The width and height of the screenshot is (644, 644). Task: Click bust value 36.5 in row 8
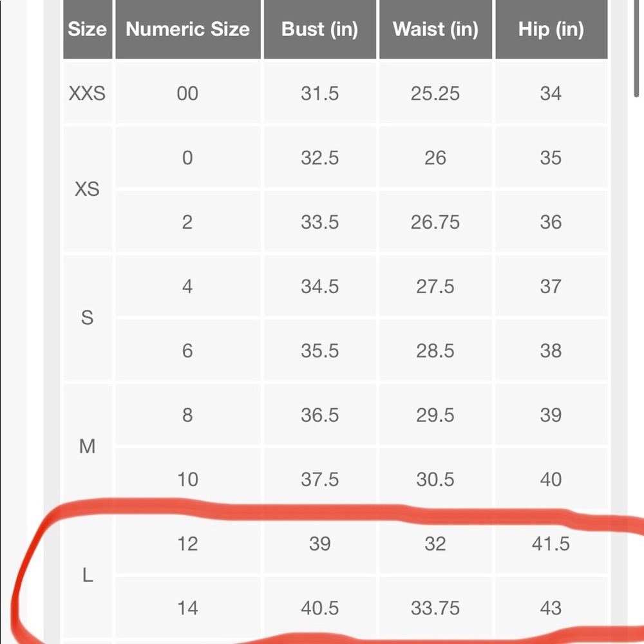[319, 415]
